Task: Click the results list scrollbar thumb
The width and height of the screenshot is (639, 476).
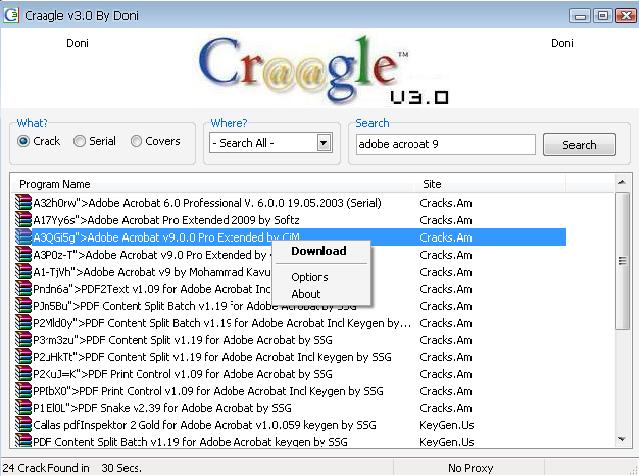Action: tap(622, 261)
